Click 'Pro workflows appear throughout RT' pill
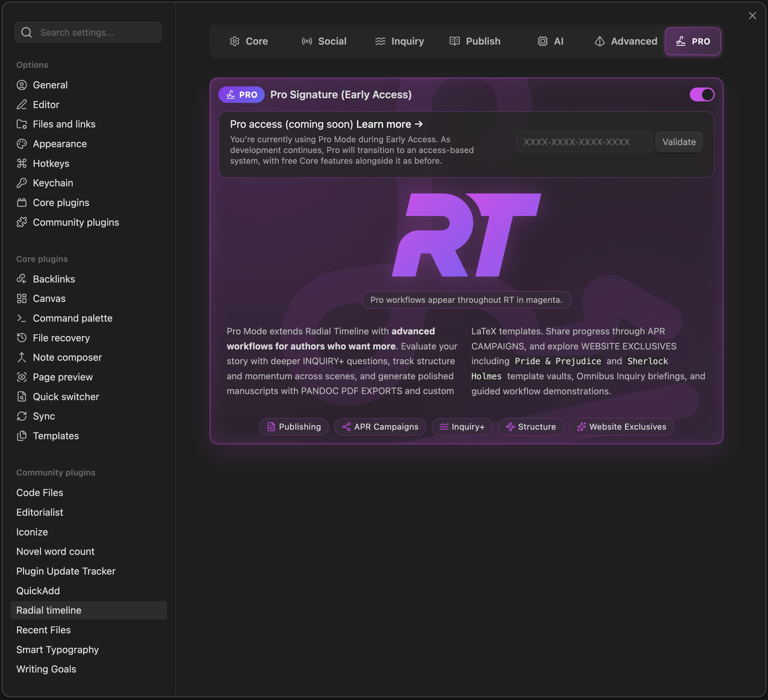The height and width of the screenshot is (700, 768). coord(466,300)
